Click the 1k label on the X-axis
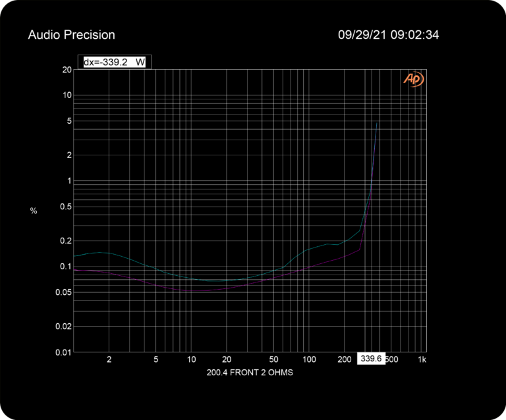This screenshot has height=420, width=506. (422, 359)
